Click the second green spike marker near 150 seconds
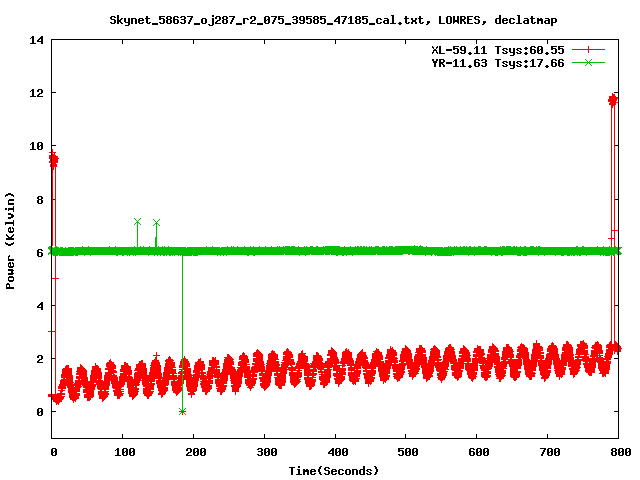This screenshot has height=480, width=640. [156, 222]
